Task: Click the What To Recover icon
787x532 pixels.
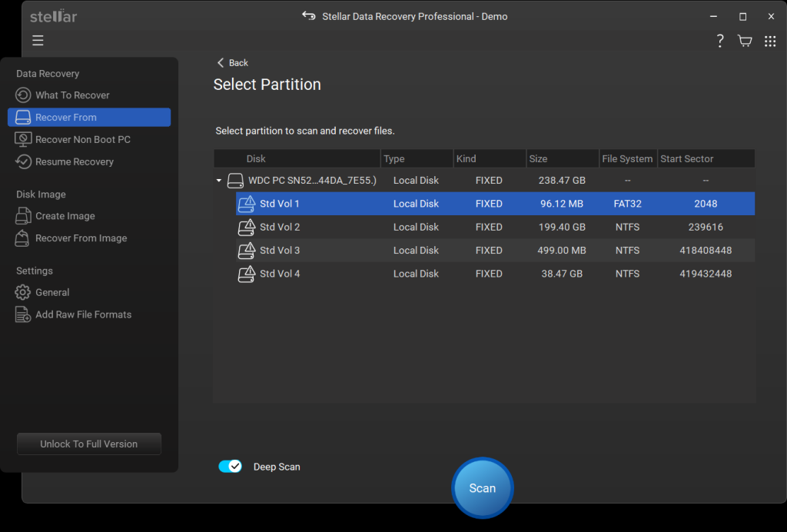Action: [x=23, y=95]
